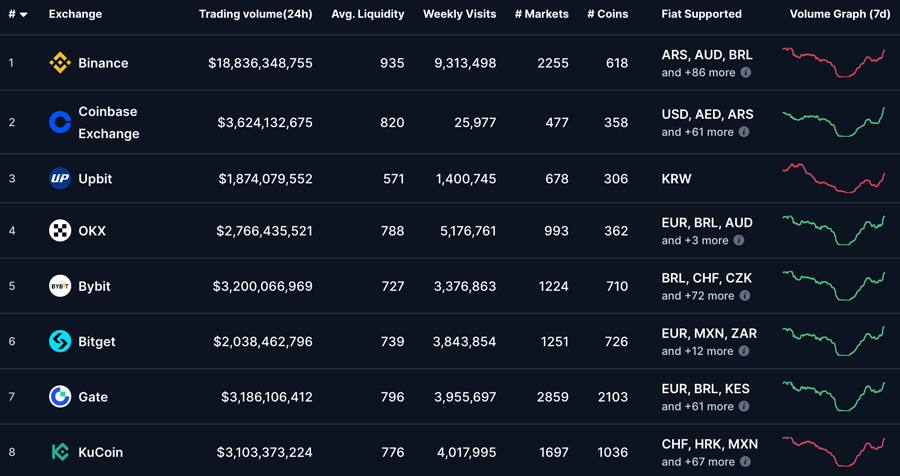
Task: Open the OKX exchange link
Action: [92, 231]
